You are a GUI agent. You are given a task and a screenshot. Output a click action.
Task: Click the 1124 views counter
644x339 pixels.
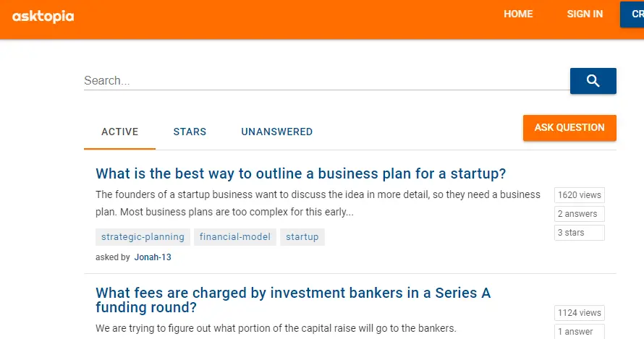(579, 313)
